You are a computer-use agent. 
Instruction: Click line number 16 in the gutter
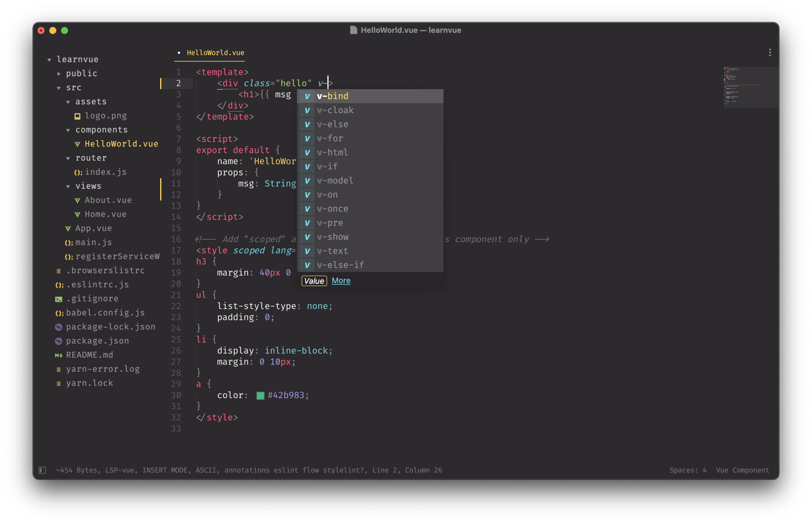tap(176, 239)
